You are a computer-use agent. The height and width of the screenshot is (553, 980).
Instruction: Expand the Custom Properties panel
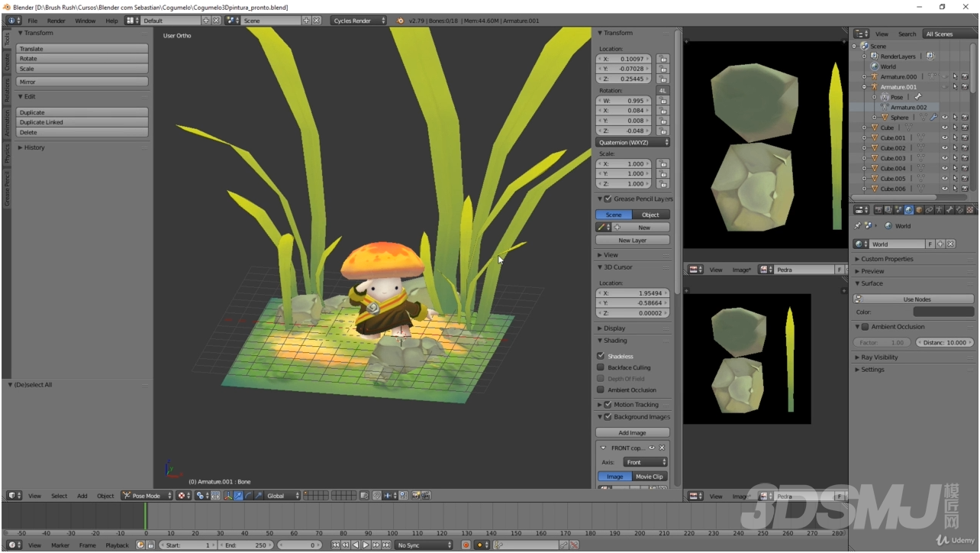(887, 259)
